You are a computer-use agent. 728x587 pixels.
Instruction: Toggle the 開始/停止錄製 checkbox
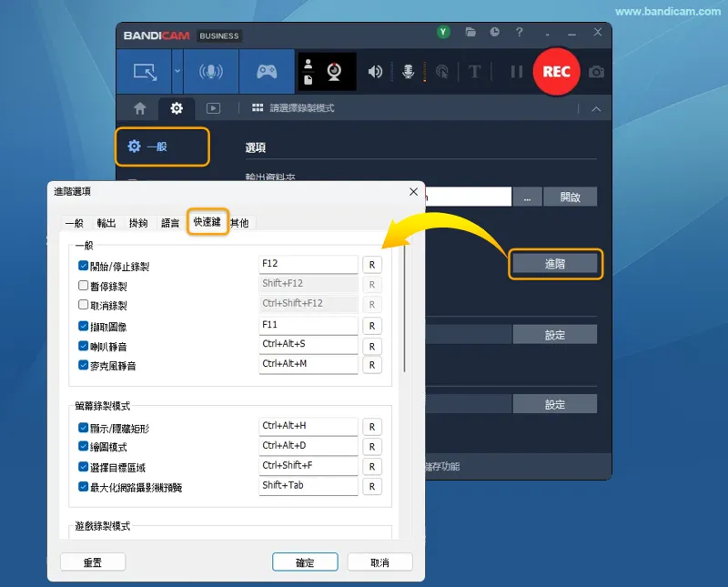click(x=83, y=266)
